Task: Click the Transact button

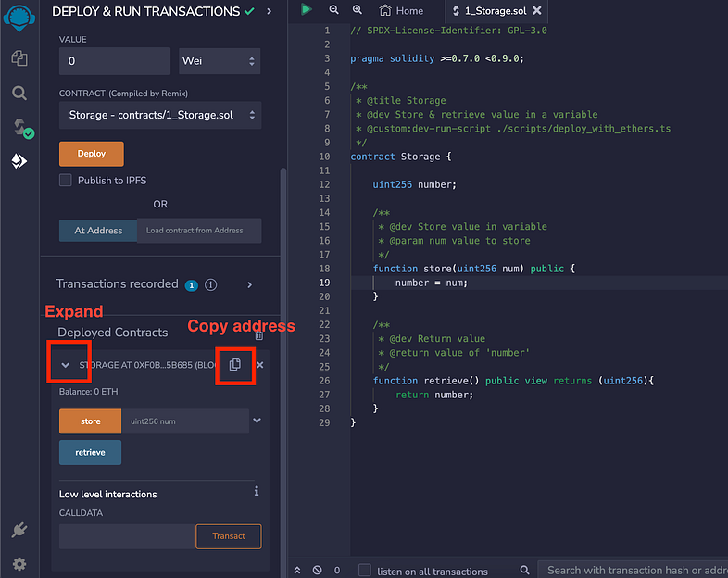Action: click(x=229, y=536)
